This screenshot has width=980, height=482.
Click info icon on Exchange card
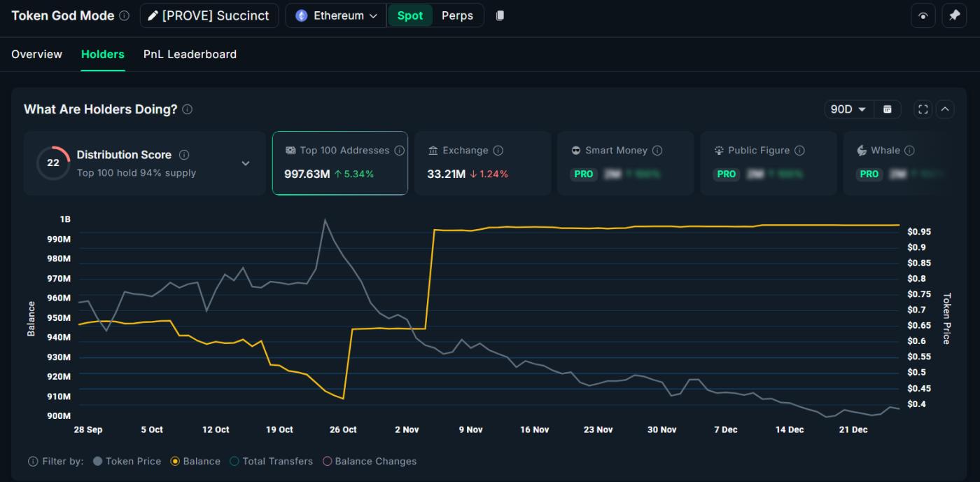pos(498,151)
